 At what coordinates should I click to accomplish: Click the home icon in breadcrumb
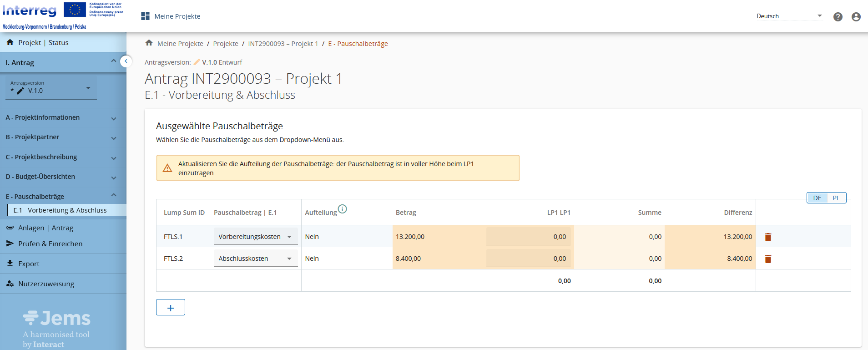[149, 43]
